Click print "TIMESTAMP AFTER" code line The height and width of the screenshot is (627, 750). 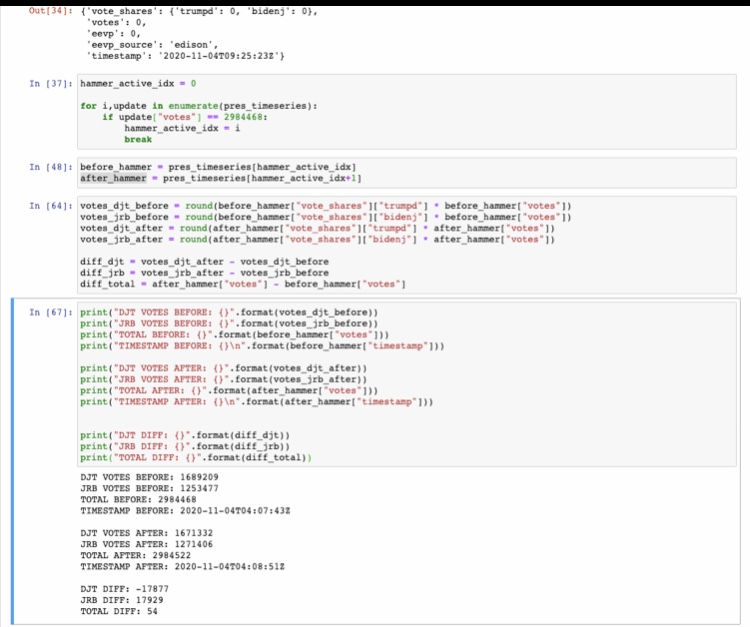(x=256, y=402)
